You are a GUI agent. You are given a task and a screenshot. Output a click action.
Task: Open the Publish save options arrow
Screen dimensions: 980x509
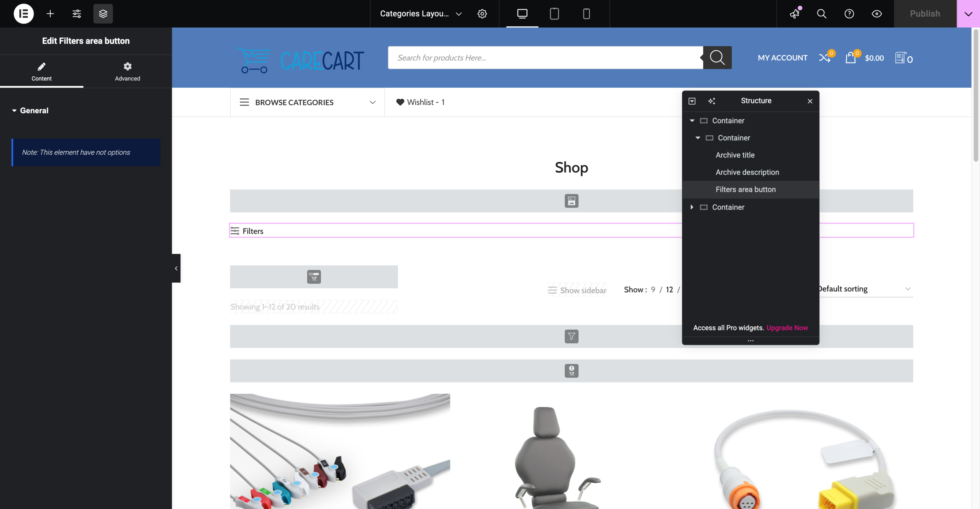point(968,14)
